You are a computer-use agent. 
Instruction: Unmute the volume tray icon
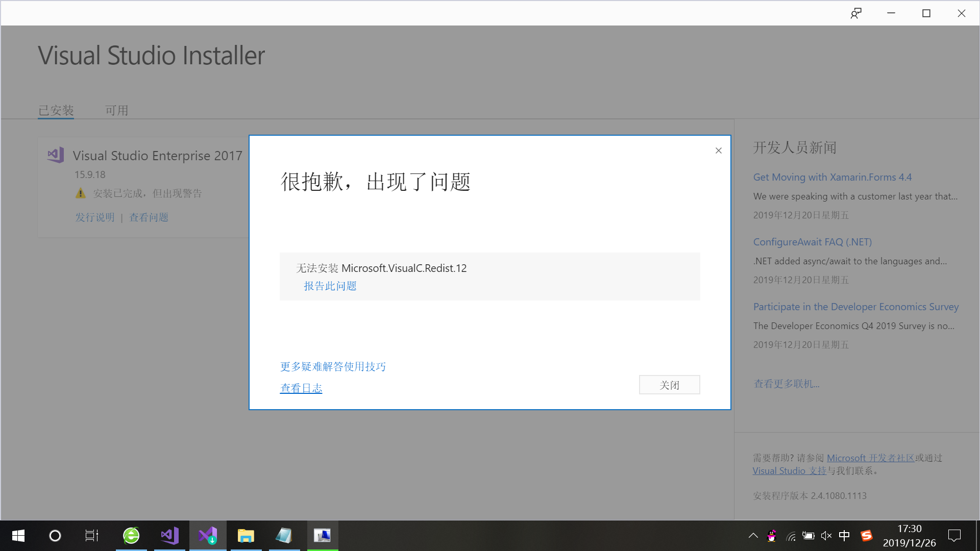(826, 535)
